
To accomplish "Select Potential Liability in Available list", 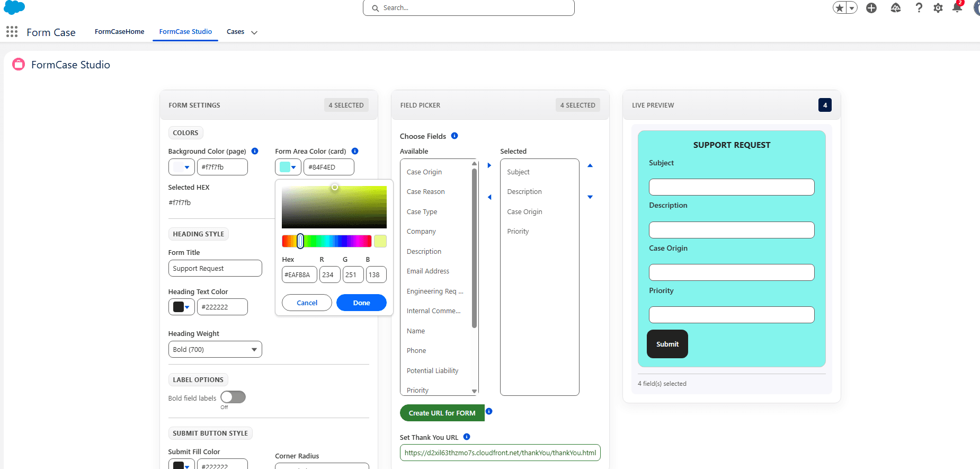I will tap(435, 370).
